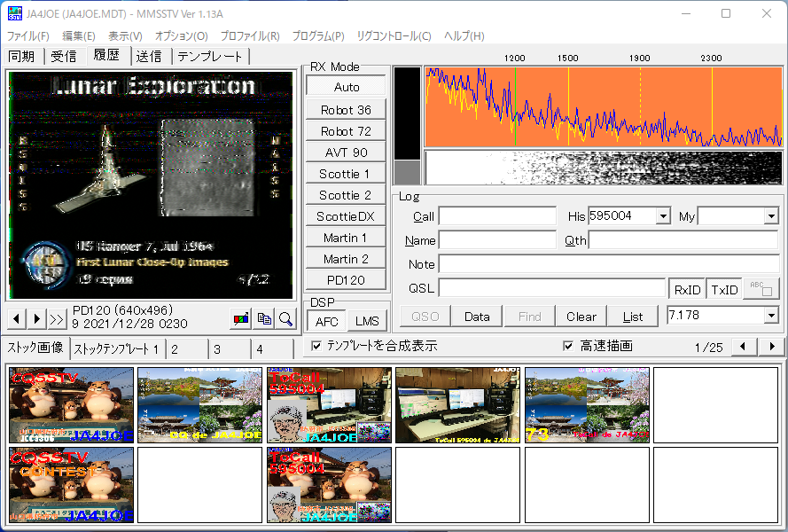Click the next history image arrow

tap(37, 318)
